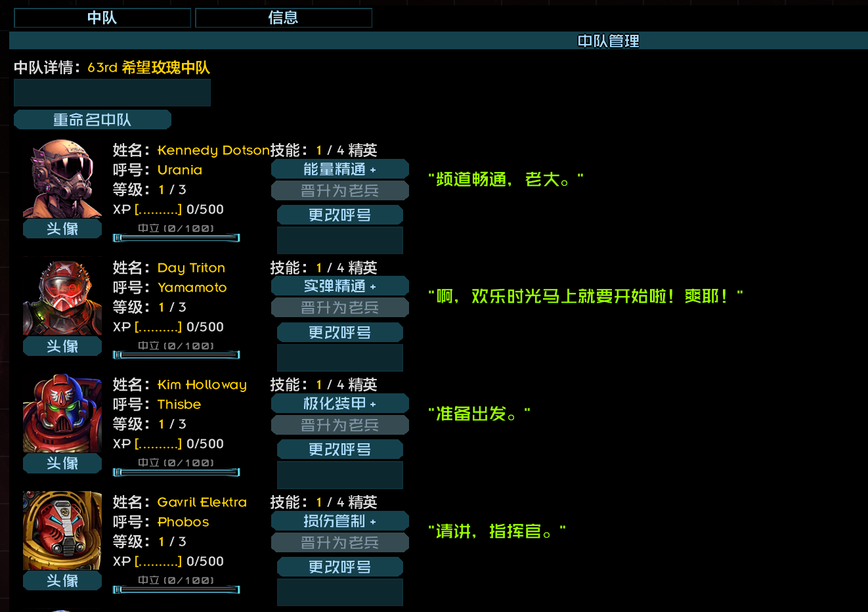Select Kennedy Dotson's portrait image

point(62,178)
